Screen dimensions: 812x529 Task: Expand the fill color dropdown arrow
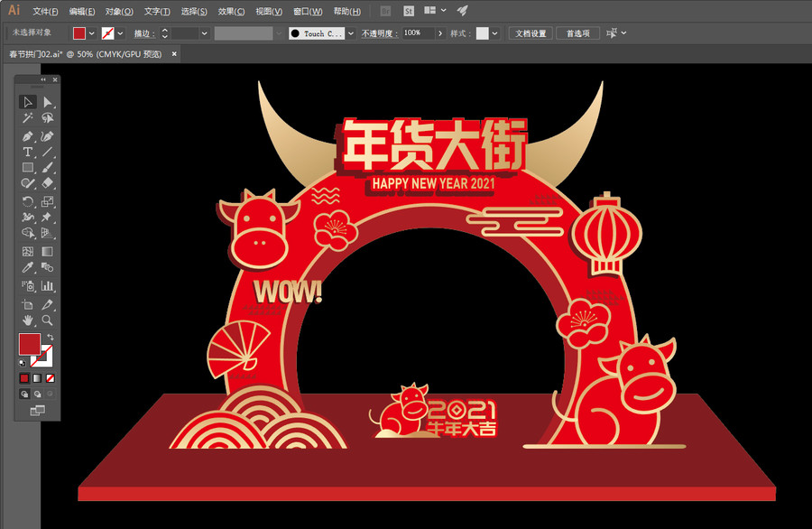tap(92, 33)
